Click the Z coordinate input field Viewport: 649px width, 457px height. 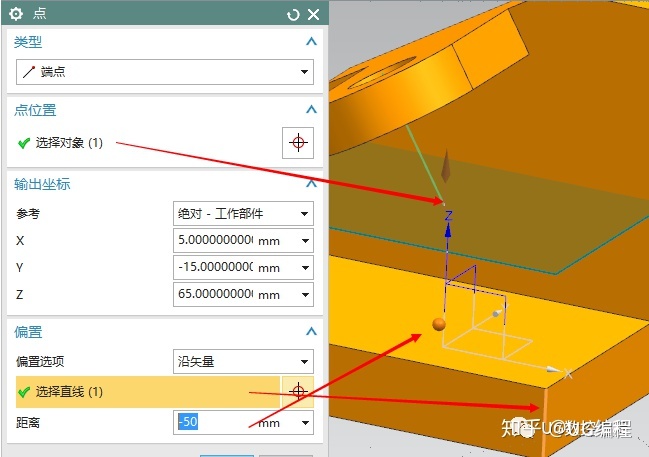(x=214, y=294)
